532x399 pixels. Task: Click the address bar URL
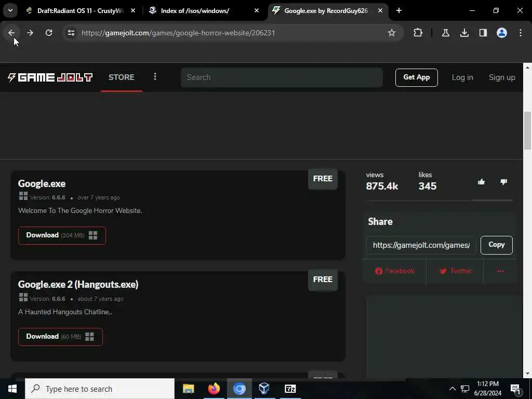[178, 33]
